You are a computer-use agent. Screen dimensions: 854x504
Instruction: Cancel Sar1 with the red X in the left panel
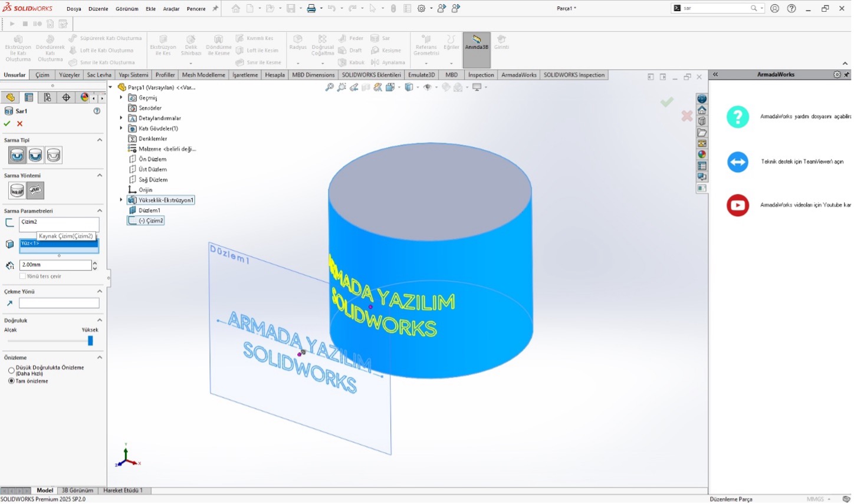pyautogui.click(x=19, y=124)
